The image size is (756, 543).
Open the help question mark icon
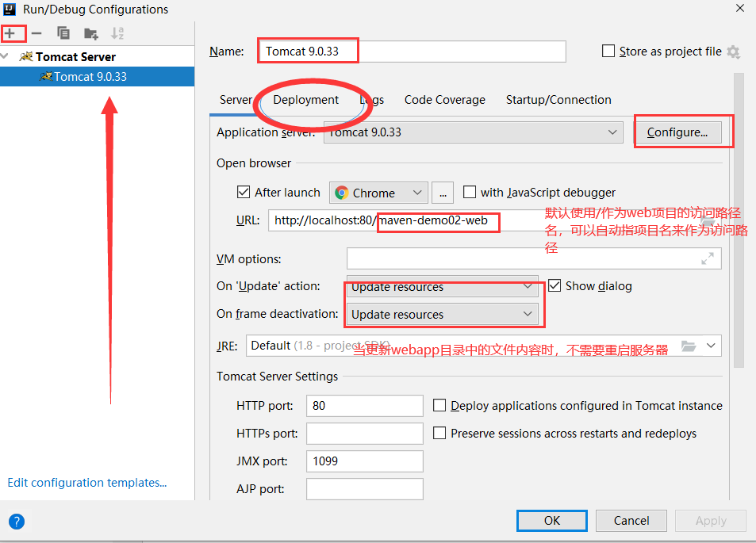[x=17, y=522]
